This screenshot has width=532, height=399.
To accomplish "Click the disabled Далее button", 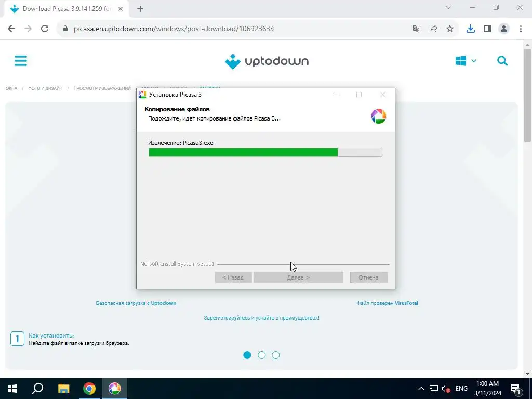I will pyautogui.click(x=298, y=277).
